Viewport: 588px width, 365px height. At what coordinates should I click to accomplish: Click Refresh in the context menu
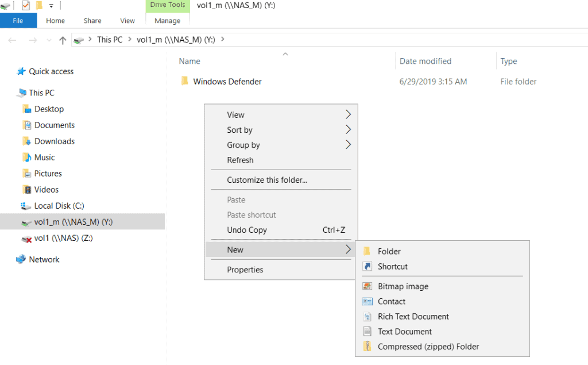point(242,160)
